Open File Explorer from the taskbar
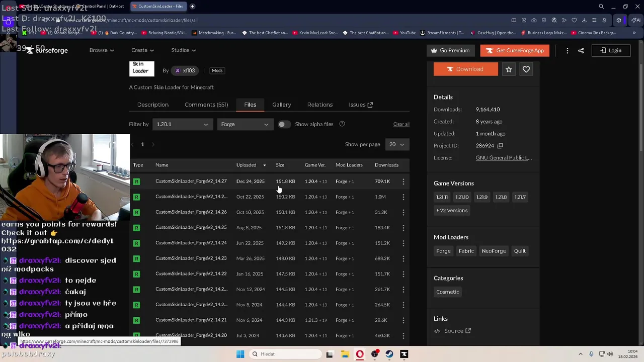The image size is (644, 362). [x=345, y=354]
